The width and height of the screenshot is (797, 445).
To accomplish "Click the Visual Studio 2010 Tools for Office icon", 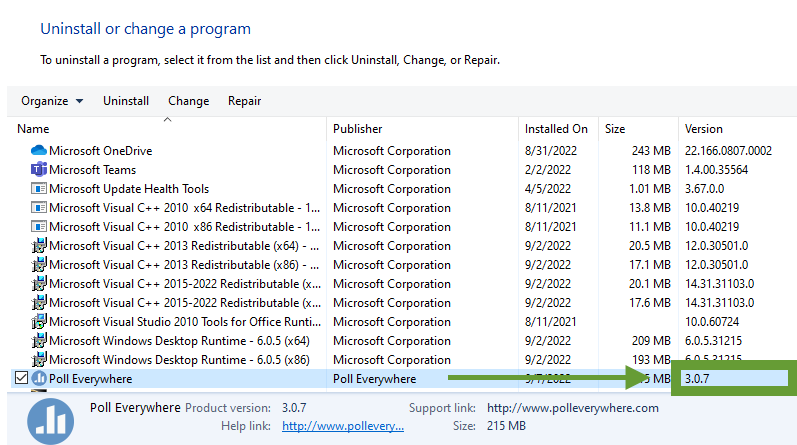I will [x=39, y=321].
